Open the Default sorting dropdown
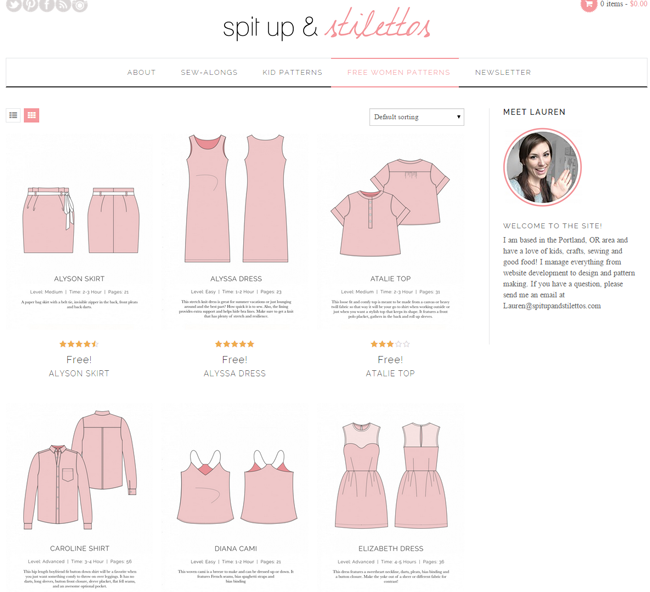Screen dimensions: 650x592 [417, 117]
